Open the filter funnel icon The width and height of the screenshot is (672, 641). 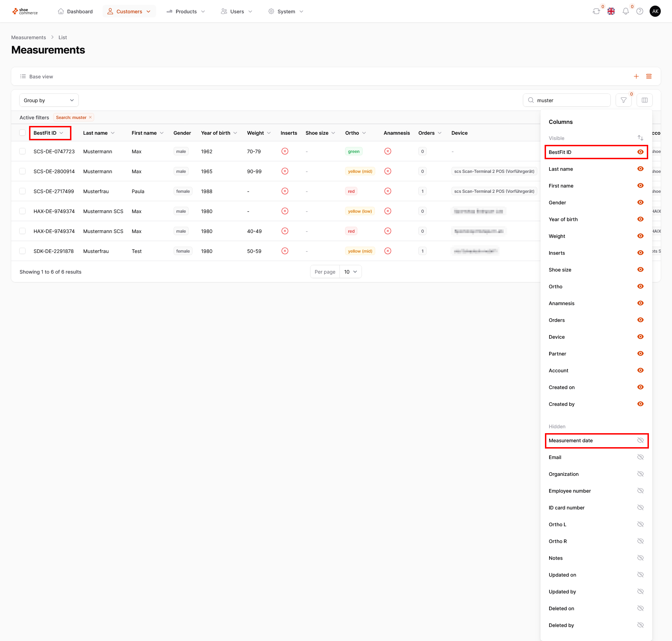[x=624, y=100]
